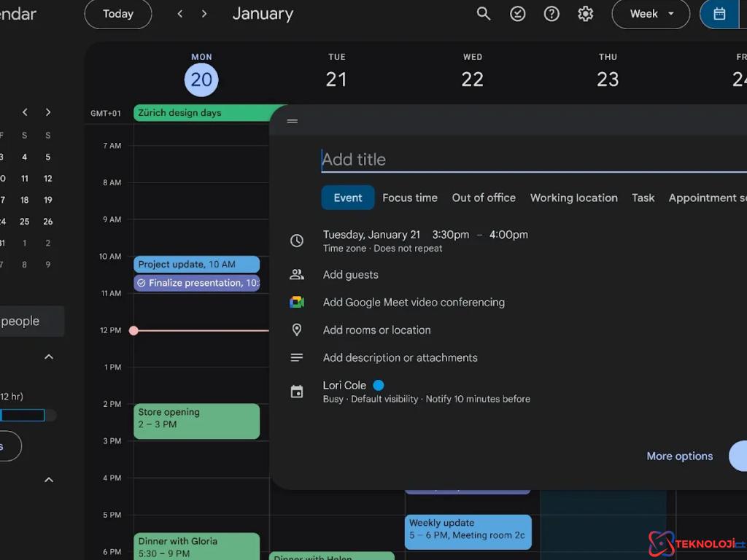Click the location pin icon

[x=296, y=330]
